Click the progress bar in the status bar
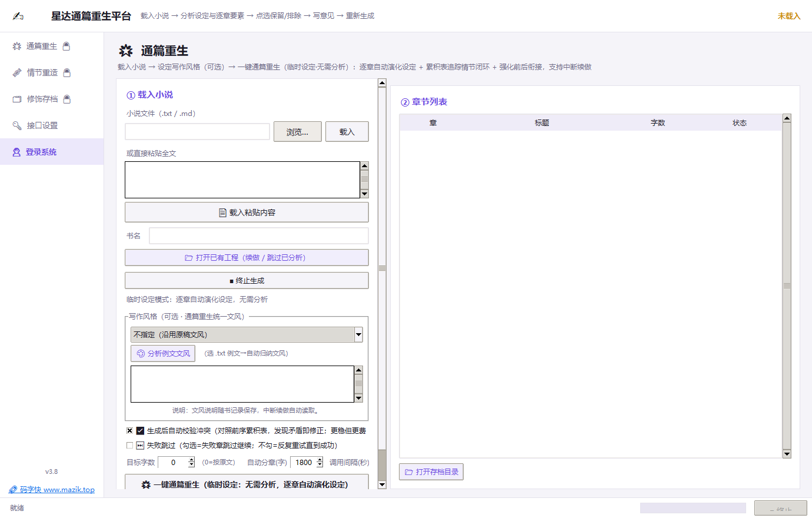The height and width of the screenshot is (518, 812). (x=693, y=508)
